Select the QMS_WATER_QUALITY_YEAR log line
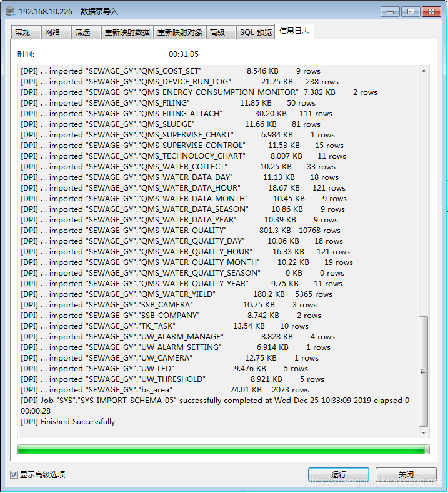 point(181,284)
